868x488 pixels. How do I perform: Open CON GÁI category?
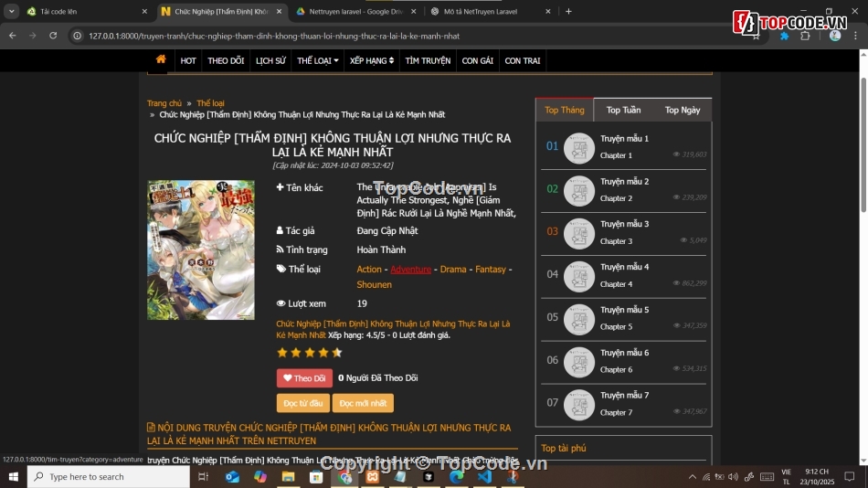(478, 61)
